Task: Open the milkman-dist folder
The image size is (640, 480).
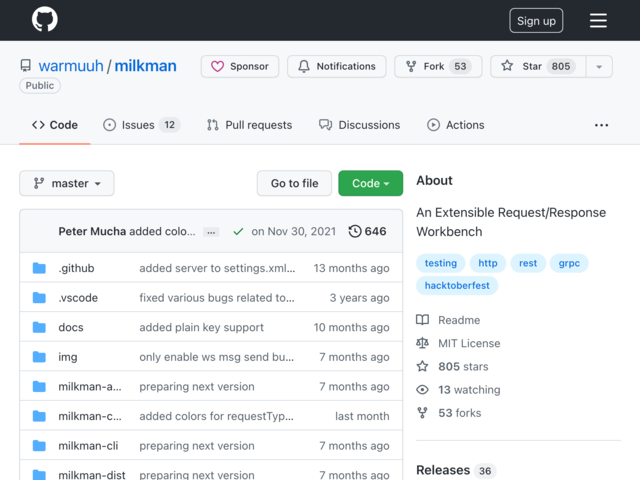Action: pos(92,475)
